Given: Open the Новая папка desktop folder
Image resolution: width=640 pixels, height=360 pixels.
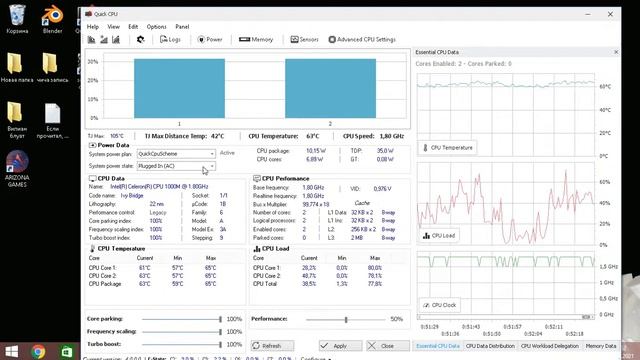Looking at the screenshot, I should [17, 67].
